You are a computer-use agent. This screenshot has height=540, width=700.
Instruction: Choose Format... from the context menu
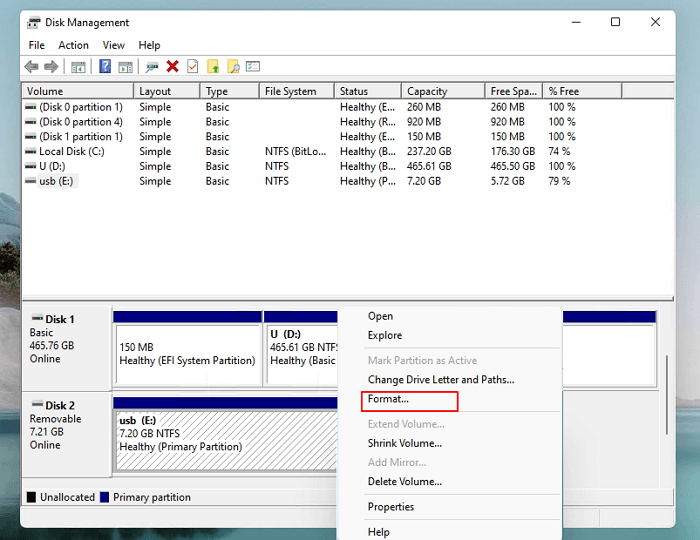click(388, 399)
